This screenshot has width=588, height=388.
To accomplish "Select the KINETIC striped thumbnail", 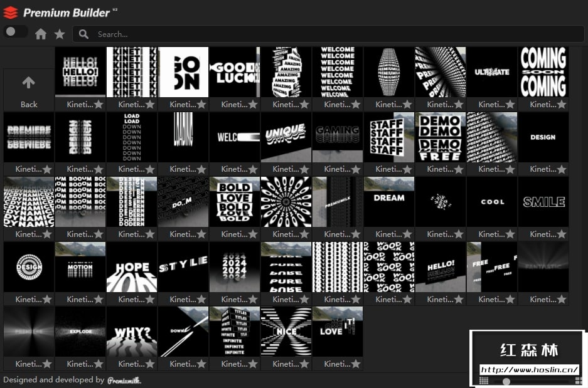I will (x=132, y=72).
